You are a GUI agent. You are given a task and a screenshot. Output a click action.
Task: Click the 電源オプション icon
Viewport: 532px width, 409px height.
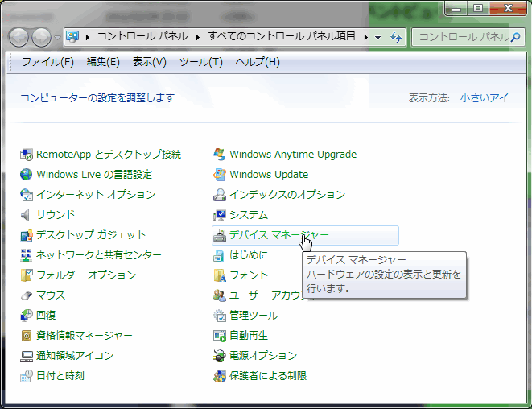click(220, 356)
